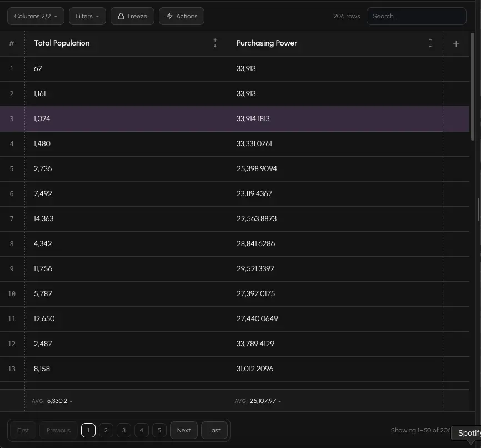Viewport: 481px width, 448px height.
Task: Select population cell 11,756
Action: 43,268
